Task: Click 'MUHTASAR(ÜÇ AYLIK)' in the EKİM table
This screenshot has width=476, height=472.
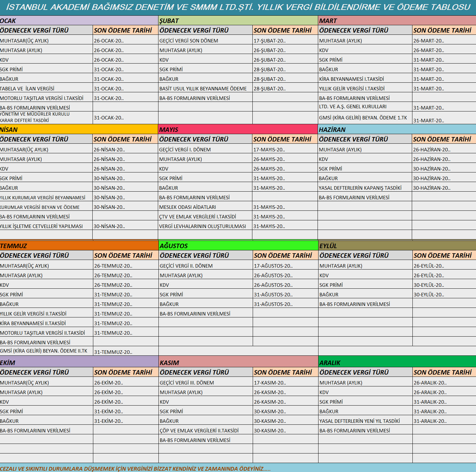Action: [x=47, y=382]
